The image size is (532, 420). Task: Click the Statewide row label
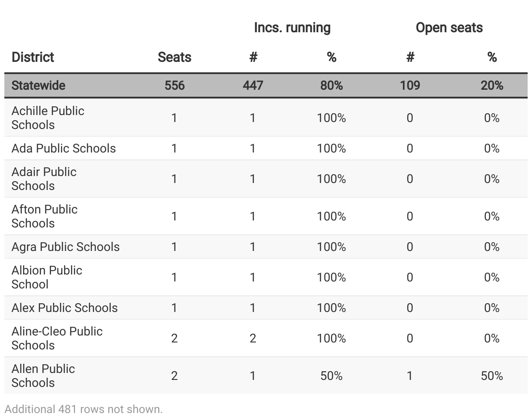(x=38, y=85)
